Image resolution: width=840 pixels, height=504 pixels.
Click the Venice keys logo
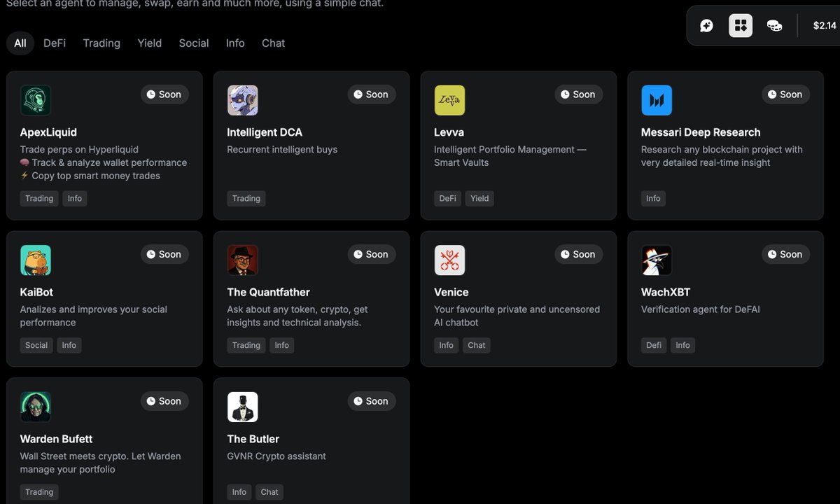point(449,260)
